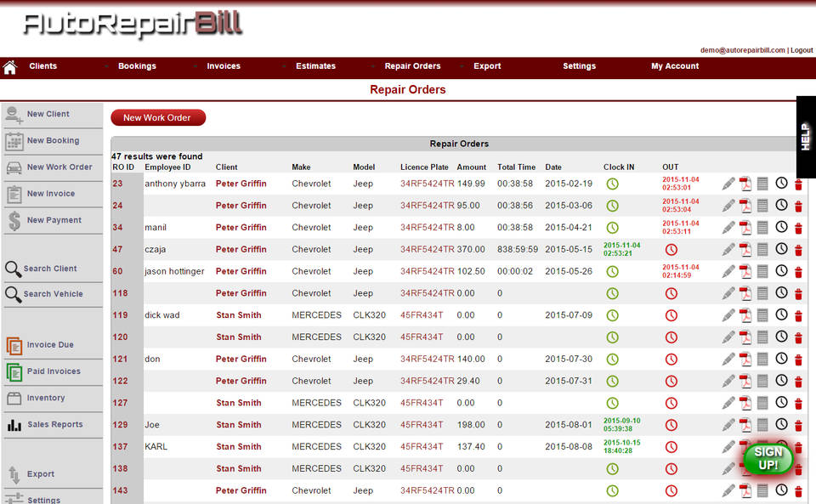Expand the Repair Orders navigation menu
Screen dimensions: 816x504
click(412, 66)
